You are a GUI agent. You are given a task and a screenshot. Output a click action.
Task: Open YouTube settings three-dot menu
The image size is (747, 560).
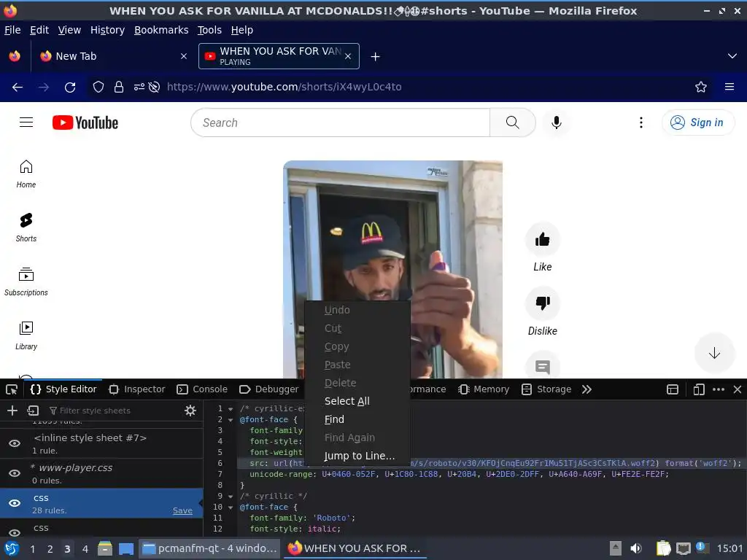point(640,122)
